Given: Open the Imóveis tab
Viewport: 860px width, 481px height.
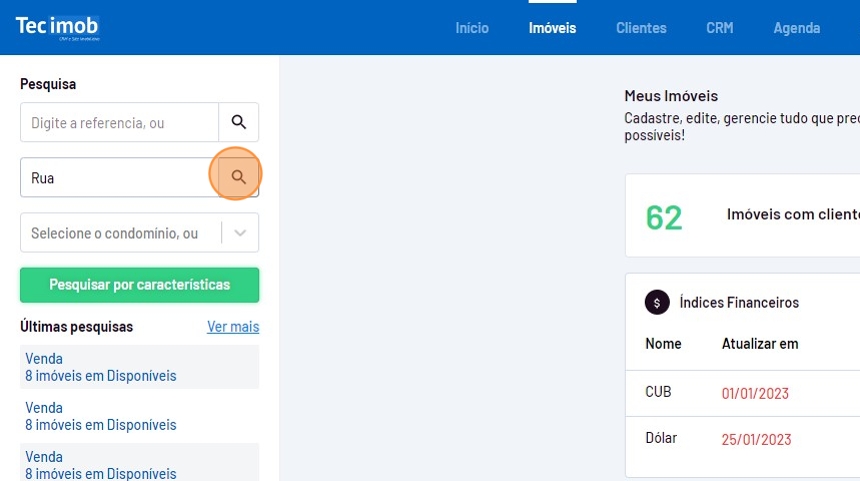Looking at the screenshot, I should tap(552, 28).
